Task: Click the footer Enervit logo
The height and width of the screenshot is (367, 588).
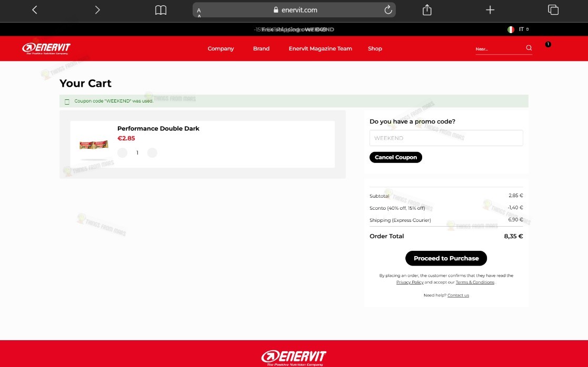Action: (x=294, y=358)
